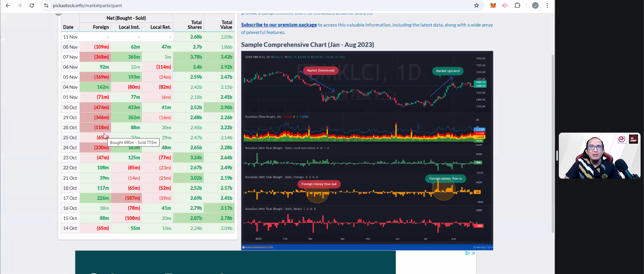644x274 pixels.
Task: Click the sample comprehensive chart image
Action: pos(367,150)
